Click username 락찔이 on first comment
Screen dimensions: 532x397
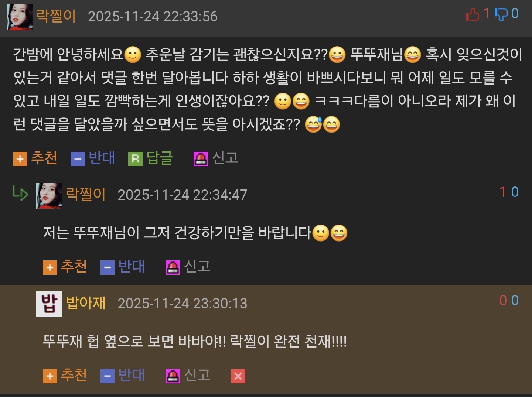56,16
